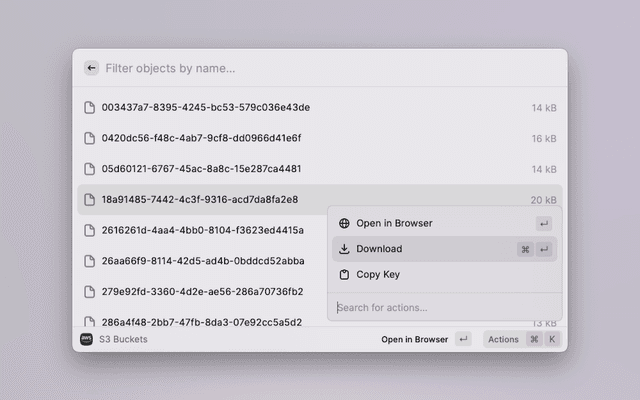Click the globe icon for Open in Browser
The width and height of the screenshot is (640, 400).
click(344, 223)
